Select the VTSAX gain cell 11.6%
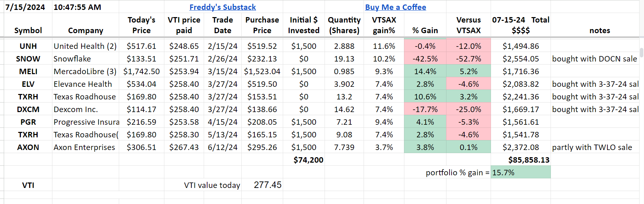The height and width of the screenshot is (204, 644). click(x=384, y=46)
